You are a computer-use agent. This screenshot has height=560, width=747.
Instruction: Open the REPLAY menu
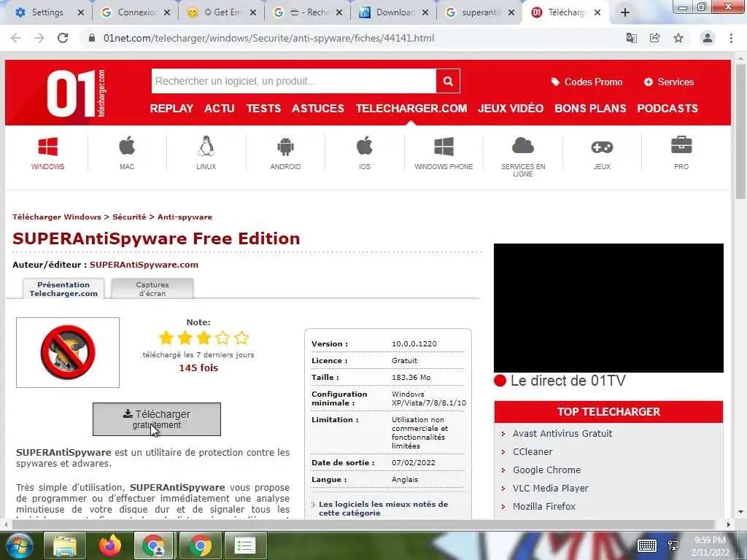pyautogui.click(x=171, y=108)
